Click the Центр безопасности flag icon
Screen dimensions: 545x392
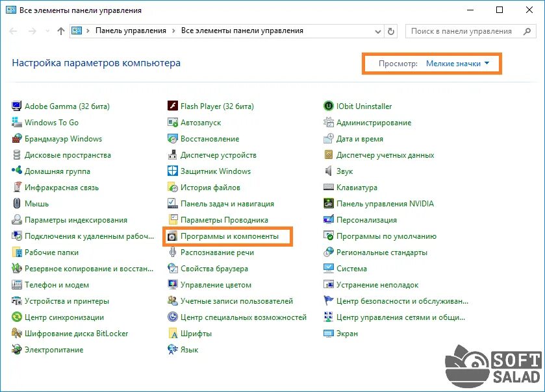click(x=328, y=300)
